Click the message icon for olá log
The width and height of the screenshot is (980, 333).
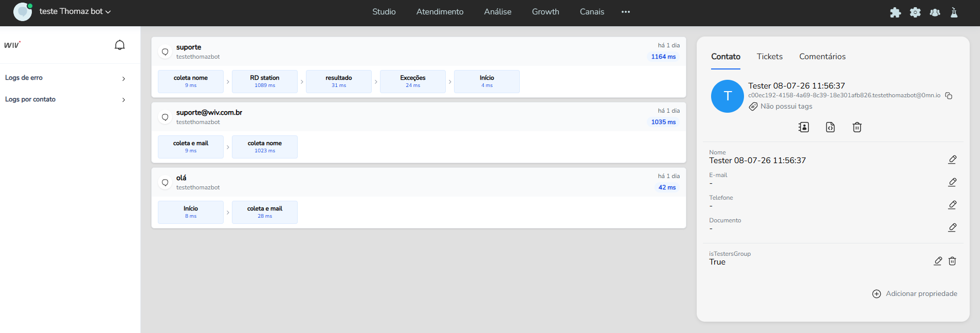click(x=165, y=182)
